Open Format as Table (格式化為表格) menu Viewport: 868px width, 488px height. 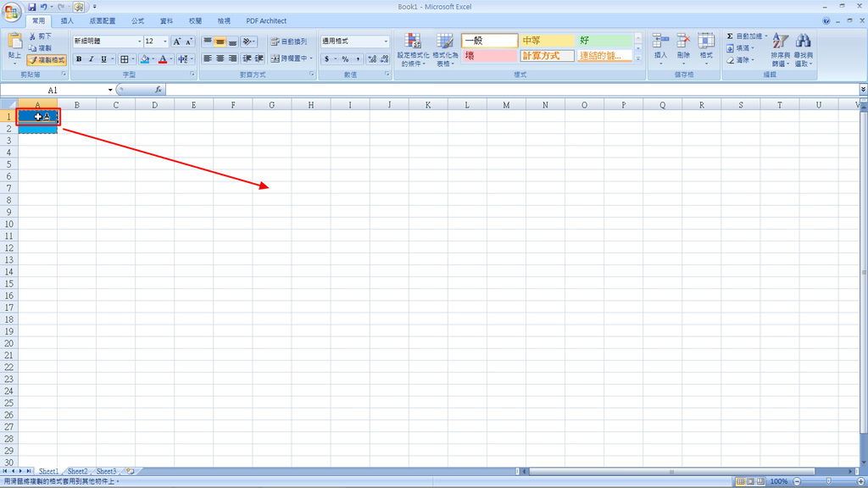point(445,50)
